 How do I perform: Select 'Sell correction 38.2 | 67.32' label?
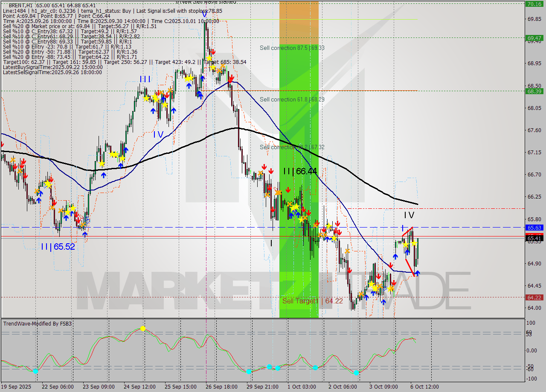[292, 147]
